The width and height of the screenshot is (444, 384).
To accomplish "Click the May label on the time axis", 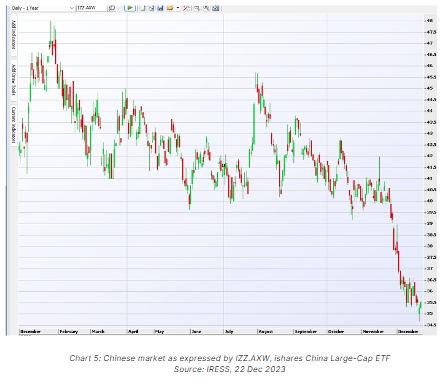I will coord(160,331).
